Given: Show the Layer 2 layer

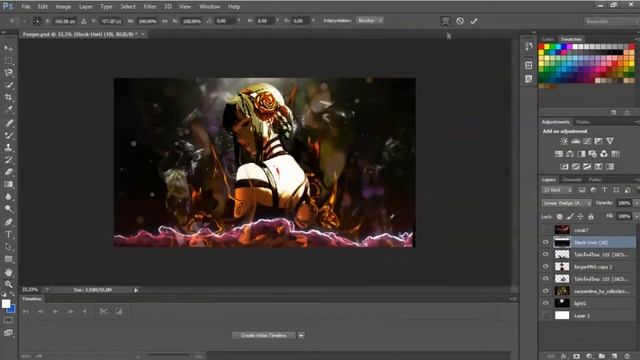Looking at the screenshot, I should [546, 316].
